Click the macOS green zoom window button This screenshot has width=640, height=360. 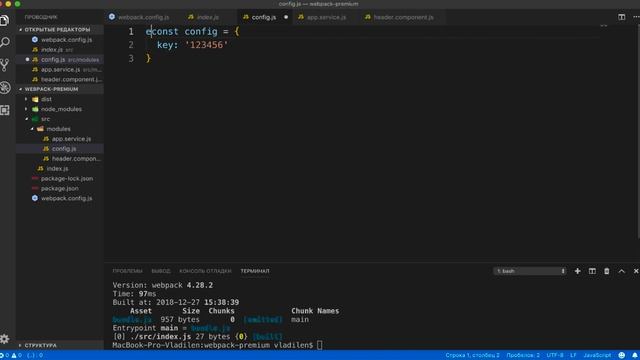pyautogui.click(x=18, y=4)
